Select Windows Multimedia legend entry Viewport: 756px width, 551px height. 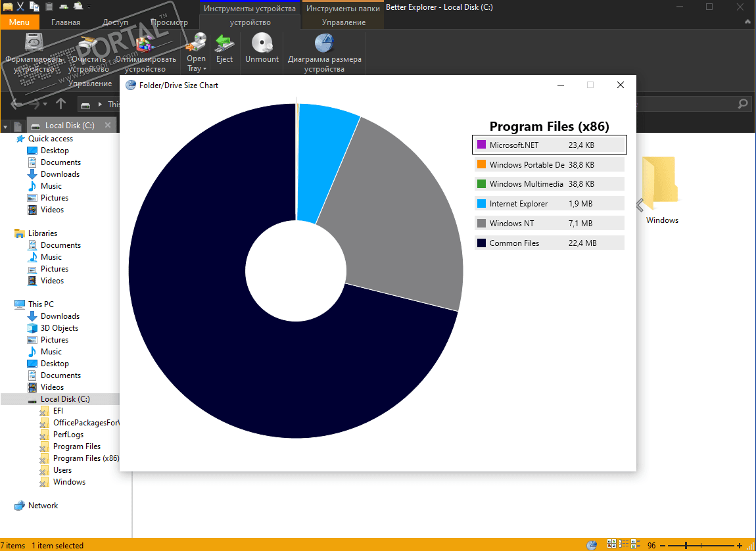(x=549, y=183)
